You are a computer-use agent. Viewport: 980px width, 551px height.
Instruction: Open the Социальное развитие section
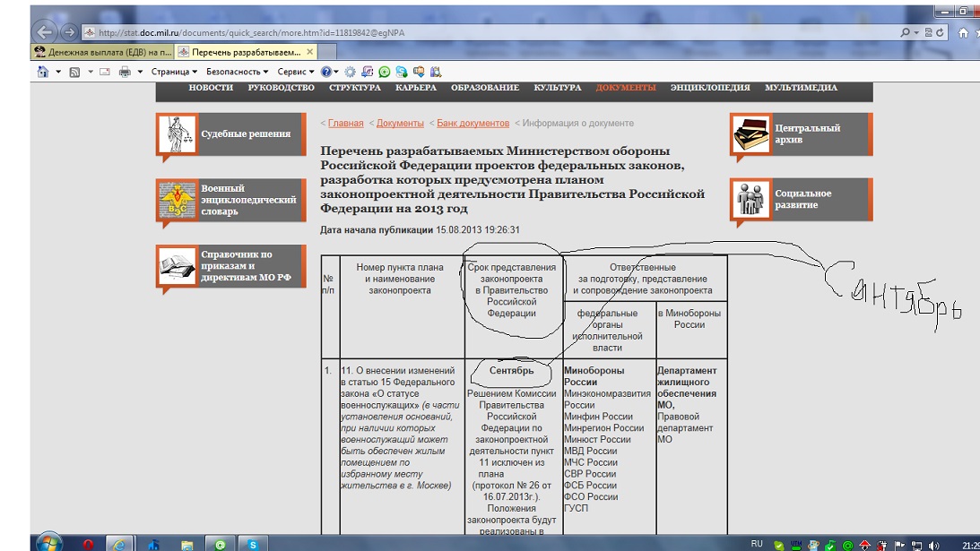click(802, 199)
